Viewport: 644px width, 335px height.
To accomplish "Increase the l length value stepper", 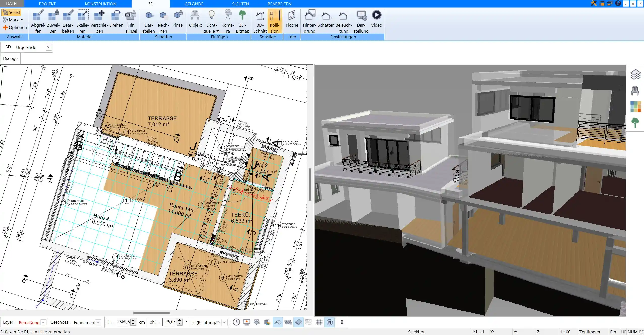I will 134,320.
